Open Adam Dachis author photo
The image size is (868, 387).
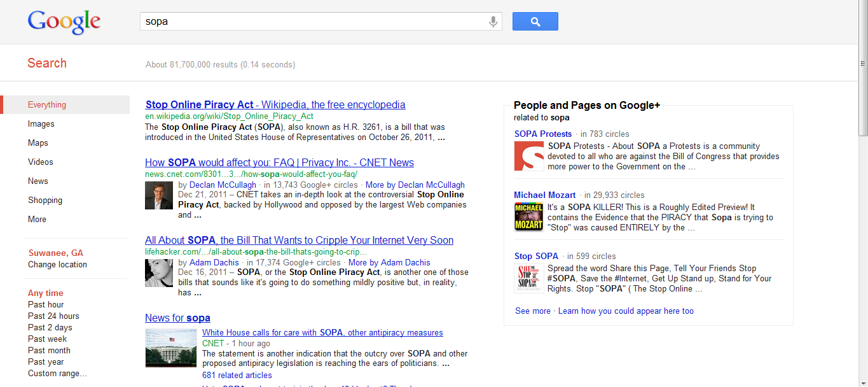tap(158, 274)
